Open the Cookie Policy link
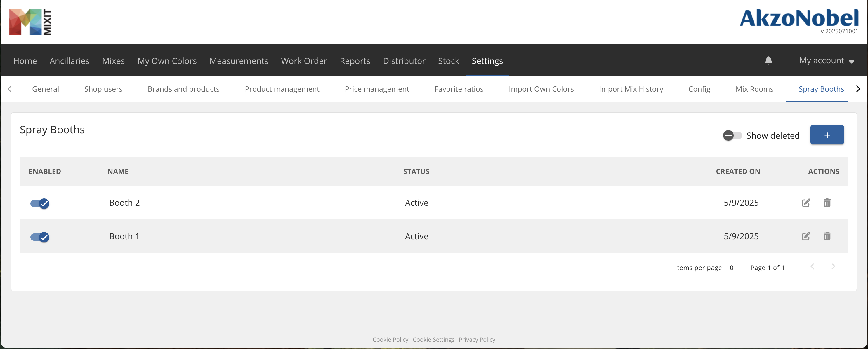Image resolution: width=868 pixels, height=349 pixels. click(390, 340)
